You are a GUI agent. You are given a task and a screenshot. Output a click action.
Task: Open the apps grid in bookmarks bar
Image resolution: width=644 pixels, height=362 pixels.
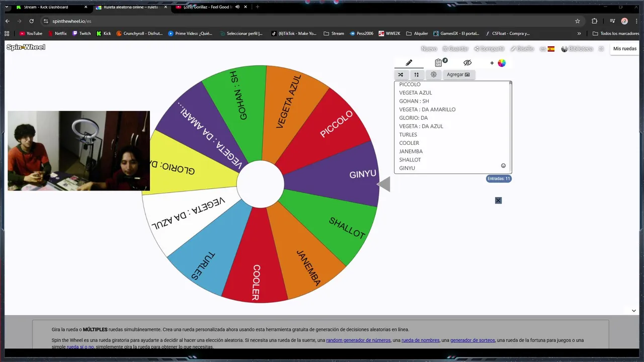coord(7,34)
